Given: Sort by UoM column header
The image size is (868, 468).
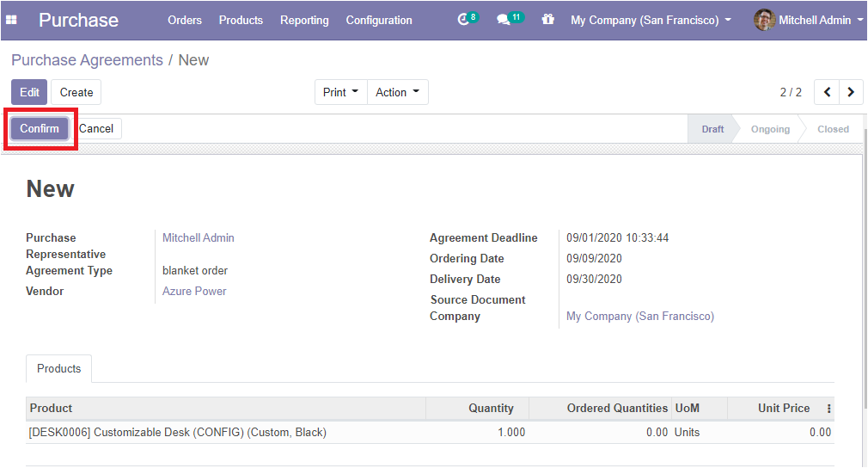Looking at the screenshot, I should [x=700, y=408].
